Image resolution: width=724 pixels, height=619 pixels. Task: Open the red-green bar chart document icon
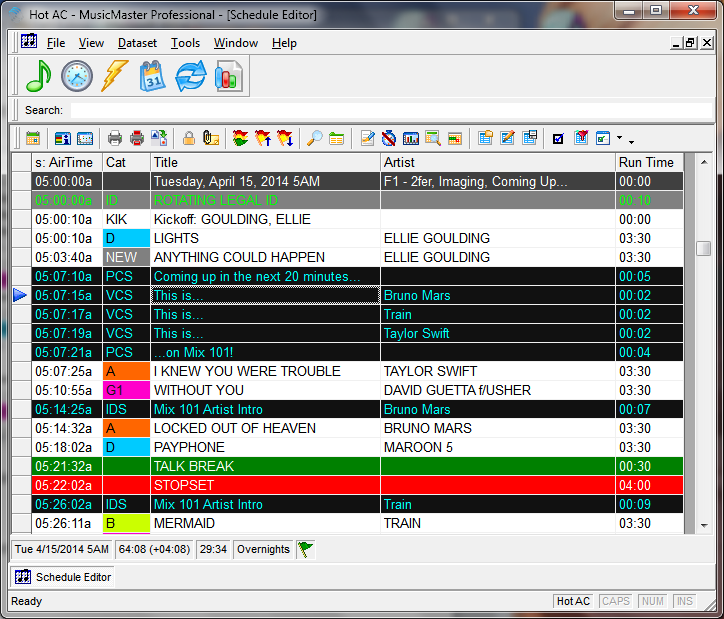click(229, 76)
